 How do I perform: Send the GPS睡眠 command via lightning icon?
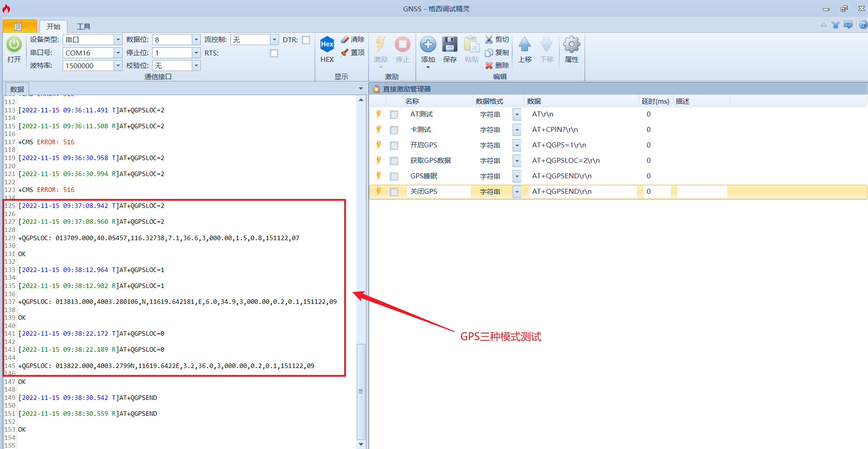379,176
